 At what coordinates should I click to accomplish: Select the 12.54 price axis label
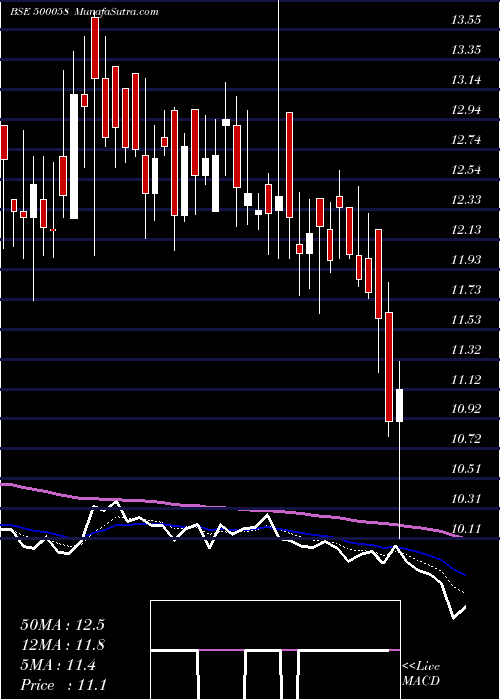[466, 170]
